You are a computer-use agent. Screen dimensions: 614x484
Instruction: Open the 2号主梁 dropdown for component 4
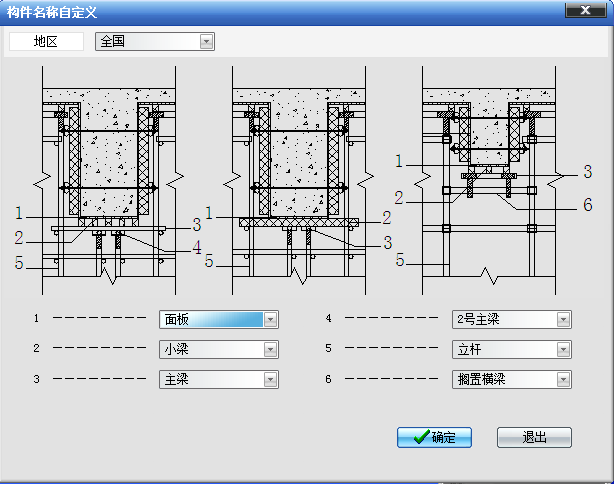563,319
